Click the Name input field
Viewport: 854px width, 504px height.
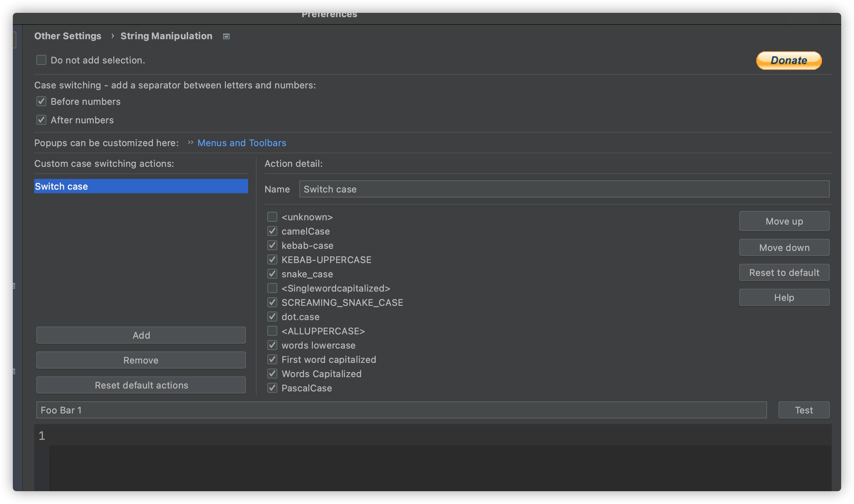(x=564, y=189)
